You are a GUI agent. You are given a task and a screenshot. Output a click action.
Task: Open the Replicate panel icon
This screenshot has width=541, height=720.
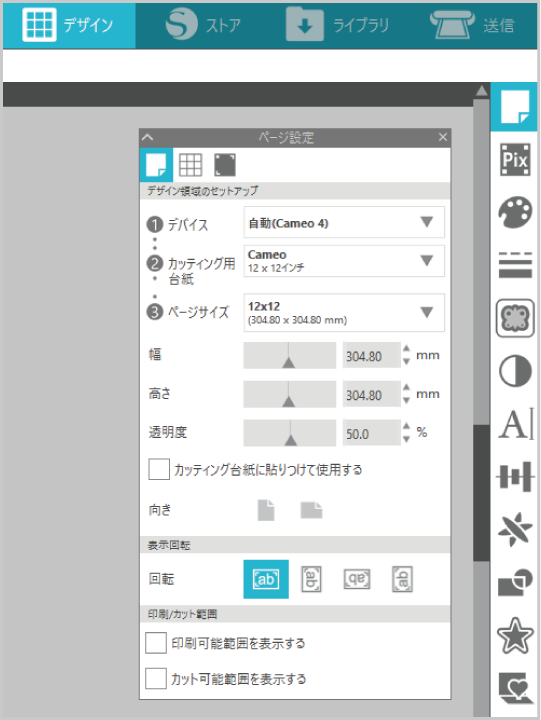click(515, 529)
